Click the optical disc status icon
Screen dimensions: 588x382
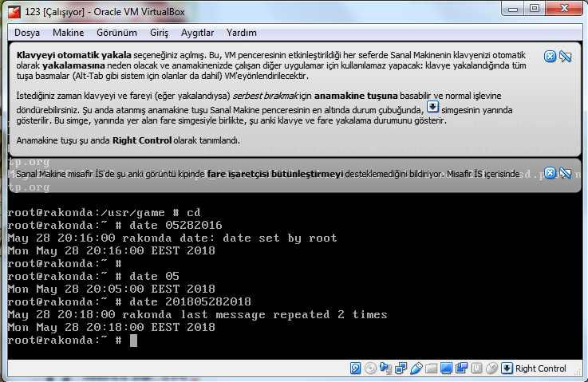(370, 368)
